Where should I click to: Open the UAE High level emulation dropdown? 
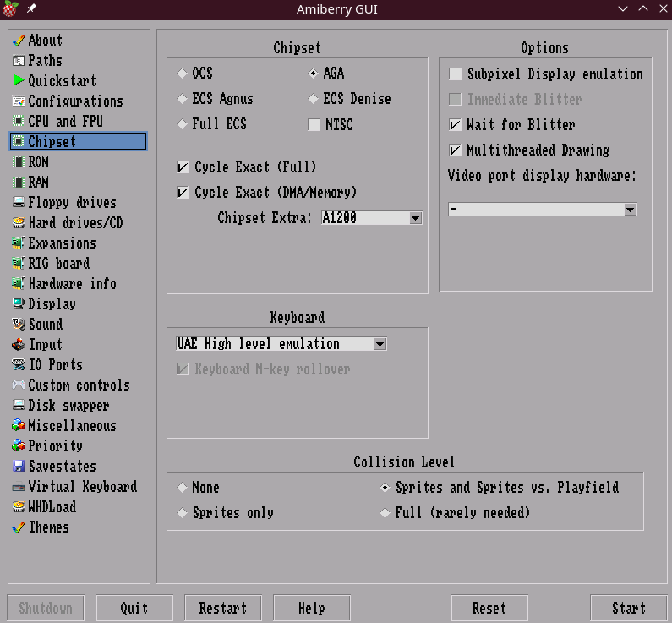pyautogui.click(x=281, y=344)
